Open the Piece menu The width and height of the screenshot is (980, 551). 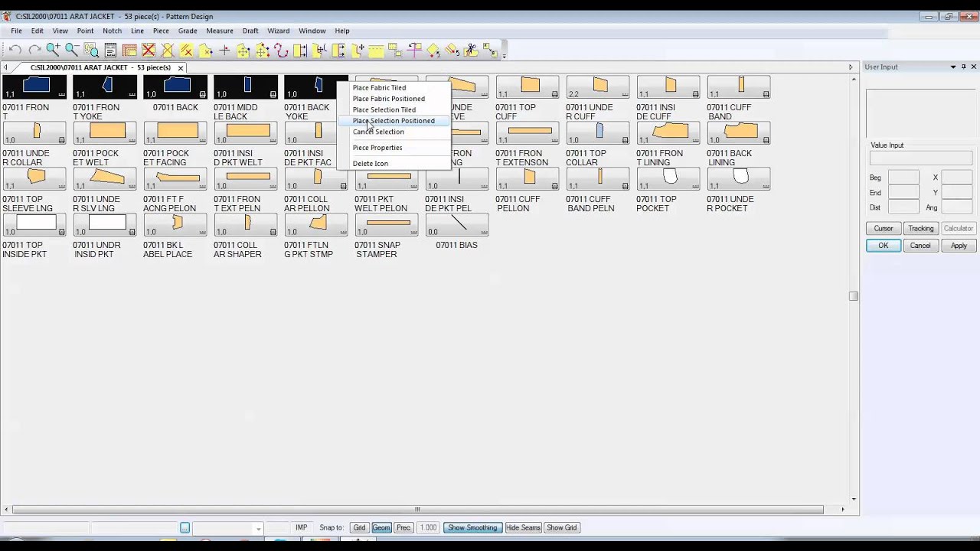tap(160, 31)
